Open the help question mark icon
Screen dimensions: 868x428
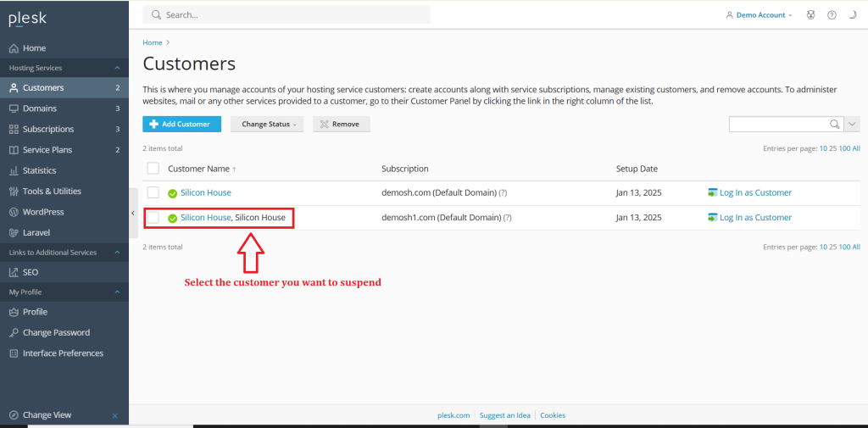pyautogui.click(x=832, y=15)
